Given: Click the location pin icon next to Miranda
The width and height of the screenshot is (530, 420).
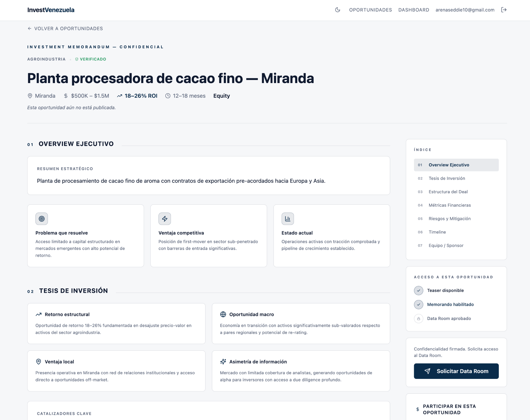Looking at the screenshot, I should tap(30, 96).
